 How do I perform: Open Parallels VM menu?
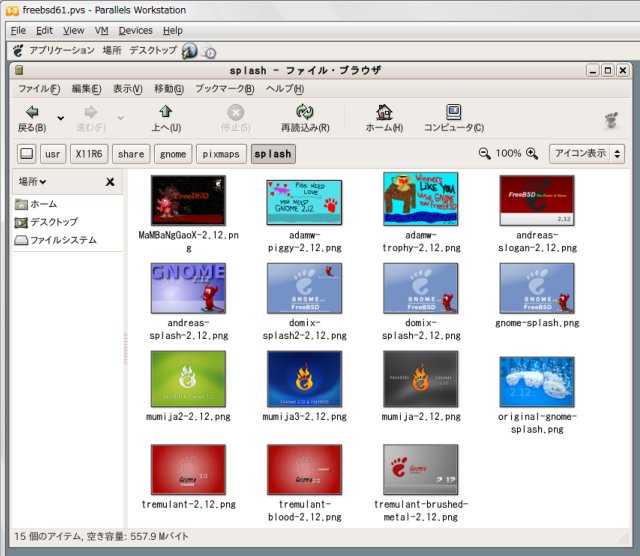102,31
